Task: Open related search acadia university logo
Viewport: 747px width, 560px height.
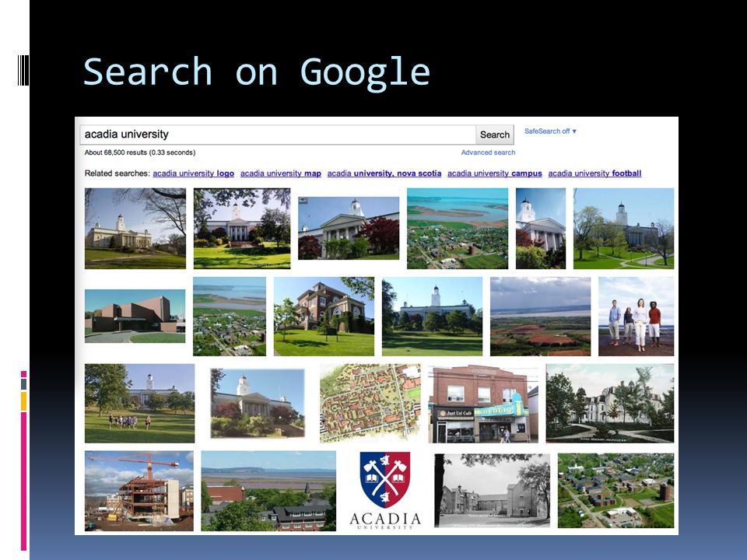Action: (x=194, y=173)
